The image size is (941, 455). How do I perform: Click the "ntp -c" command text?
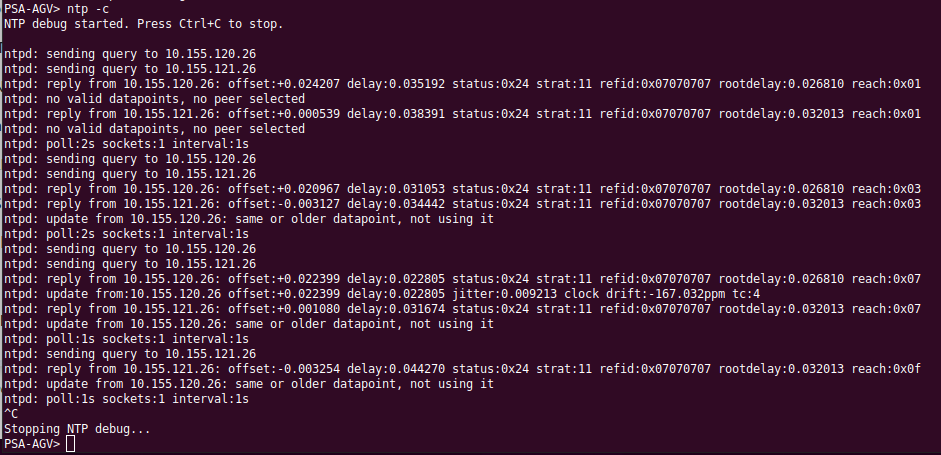tap(89, 7)
